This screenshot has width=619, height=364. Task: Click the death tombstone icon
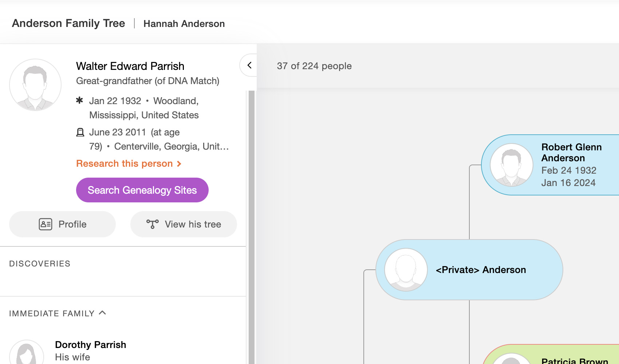pos(80,132)
